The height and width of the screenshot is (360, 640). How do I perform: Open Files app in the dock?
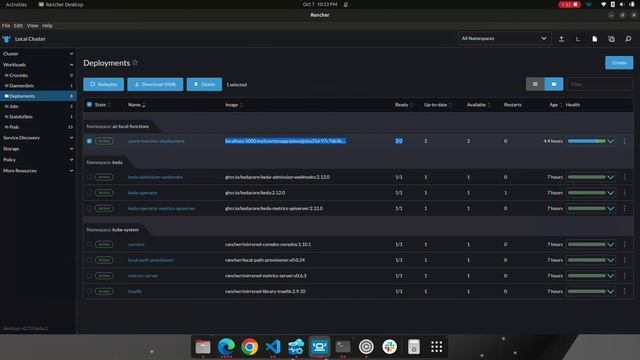203,347
